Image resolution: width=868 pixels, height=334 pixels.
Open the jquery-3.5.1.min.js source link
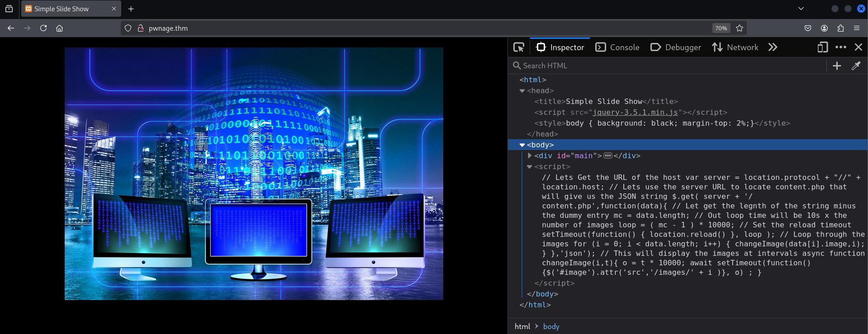(635, 113)
